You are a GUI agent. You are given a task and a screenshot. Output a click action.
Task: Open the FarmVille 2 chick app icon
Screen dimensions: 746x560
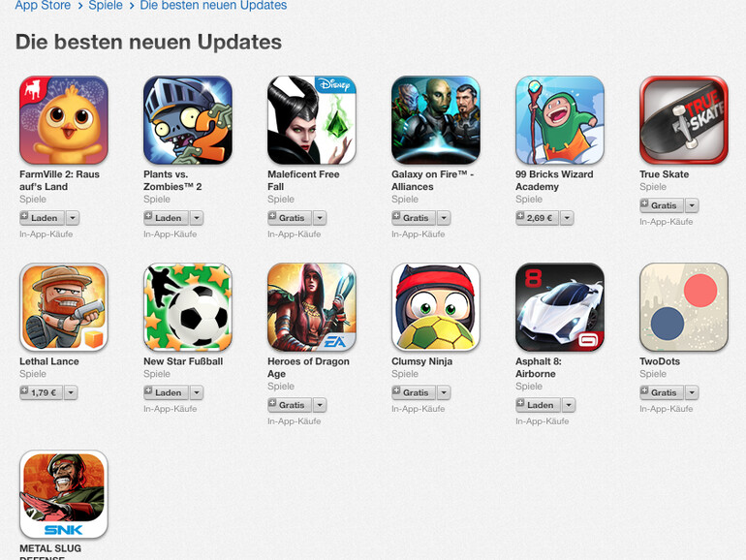click(64, 120)
